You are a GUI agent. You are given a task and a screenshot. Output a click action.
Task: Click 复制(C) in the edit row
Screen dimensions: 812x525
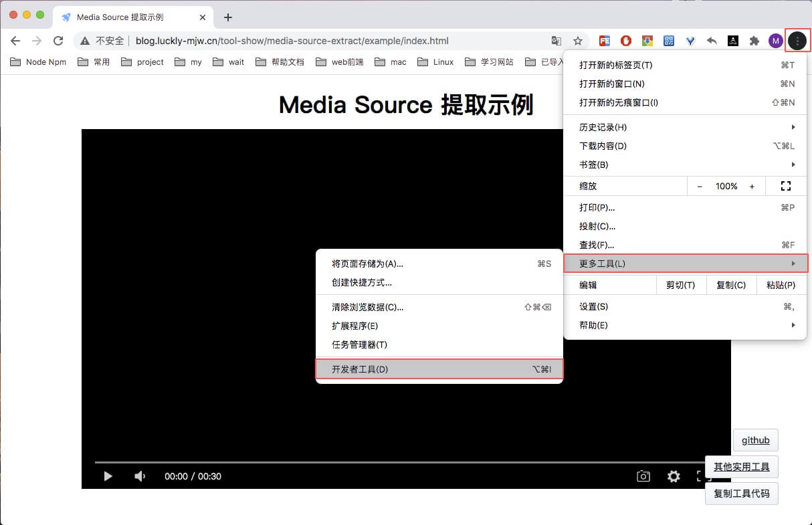pyautogui.click(x=731, y=285)
